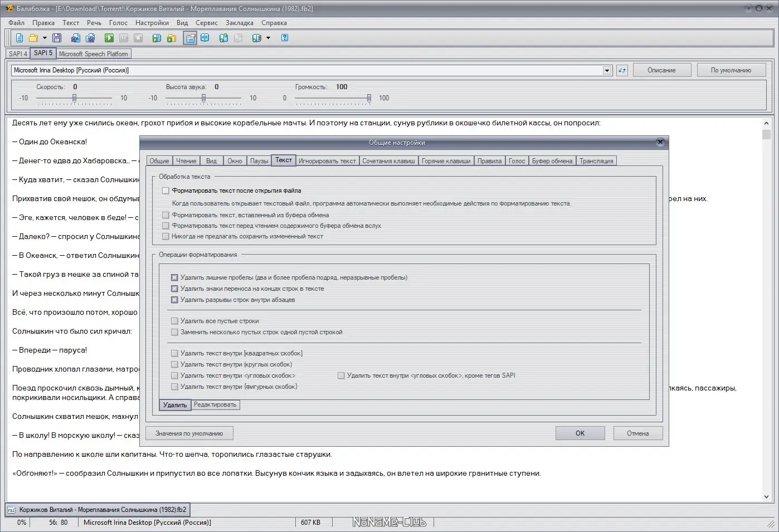
Task: Uncheck Удалить лишние пробелы checkbox
Action: coord(174,277)
